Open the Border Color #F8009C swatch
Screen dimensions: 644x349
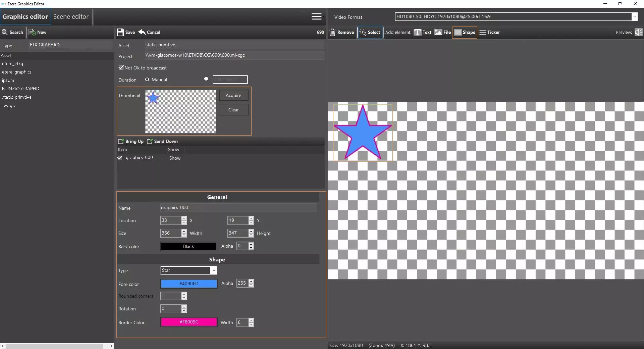(189, 322)
